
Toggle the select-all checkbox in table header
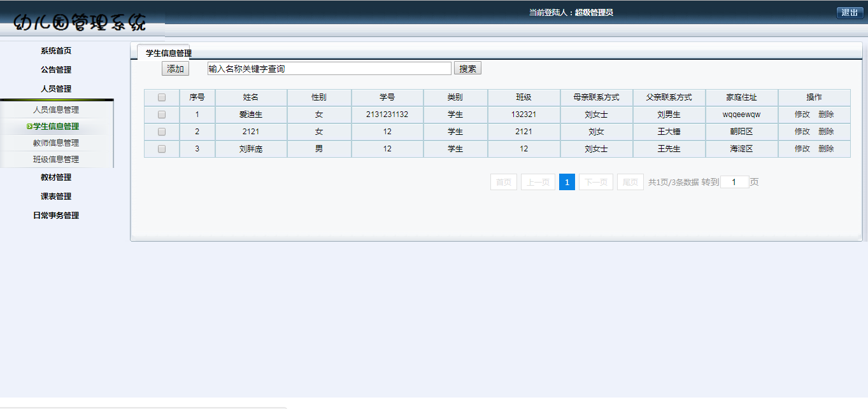(162, 97)
